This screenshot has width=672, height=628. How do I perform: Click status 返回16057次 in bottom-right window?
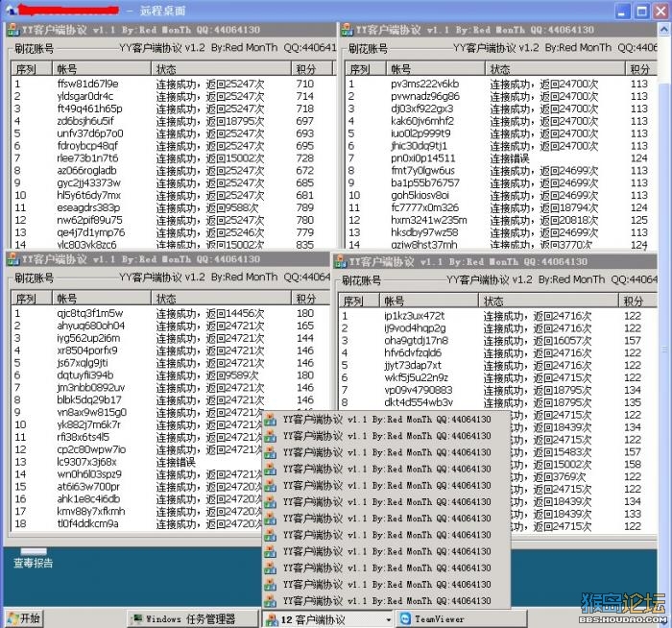pos(563,341)
